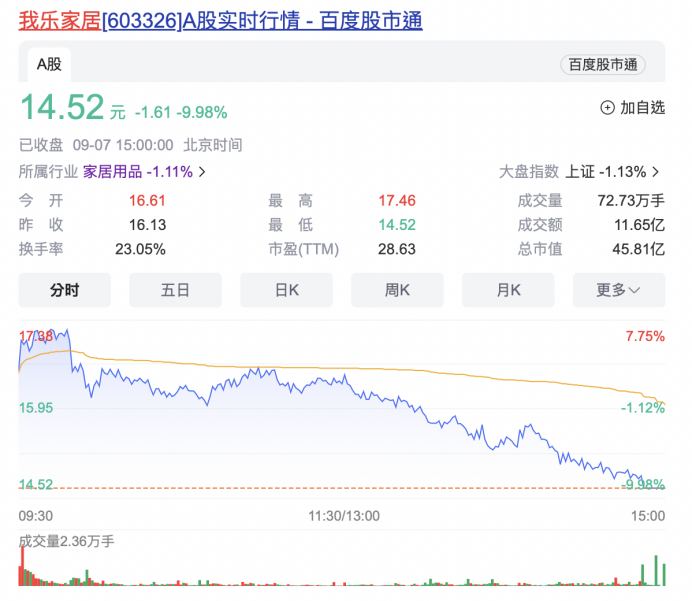The image size is (692, 601).
Task: Expand industry details chevron after -1.11%
Action: [x=202, y=172]
